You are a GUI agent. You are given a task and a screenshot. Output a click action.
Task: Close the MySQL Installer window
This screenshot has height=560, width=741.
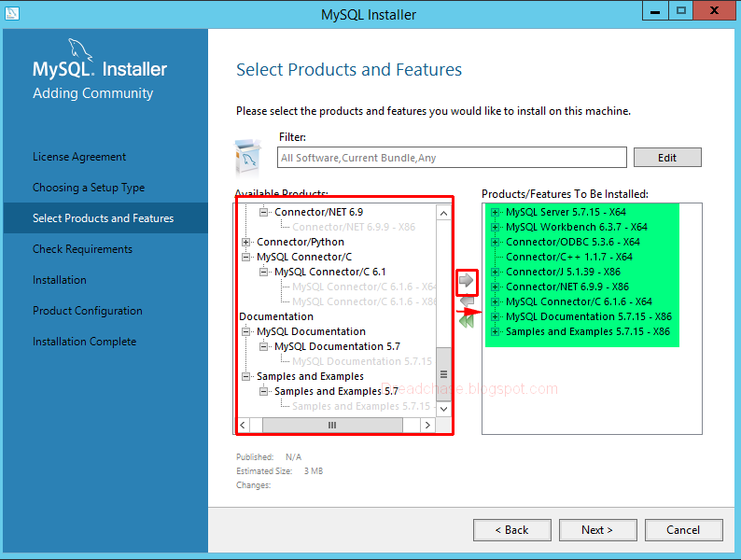point(715,11)
